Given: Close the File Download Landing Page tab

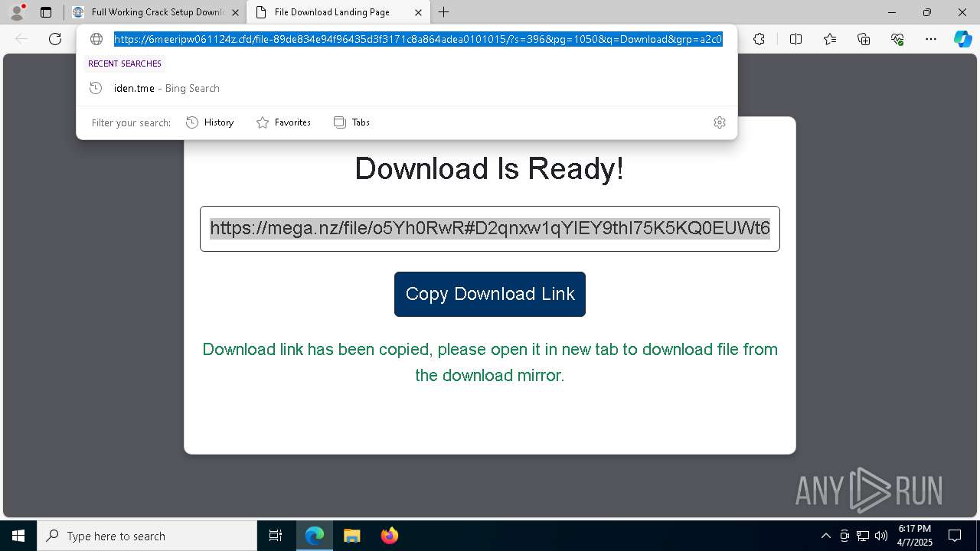Looking at the screenshot, I should (x=418, y=12).
